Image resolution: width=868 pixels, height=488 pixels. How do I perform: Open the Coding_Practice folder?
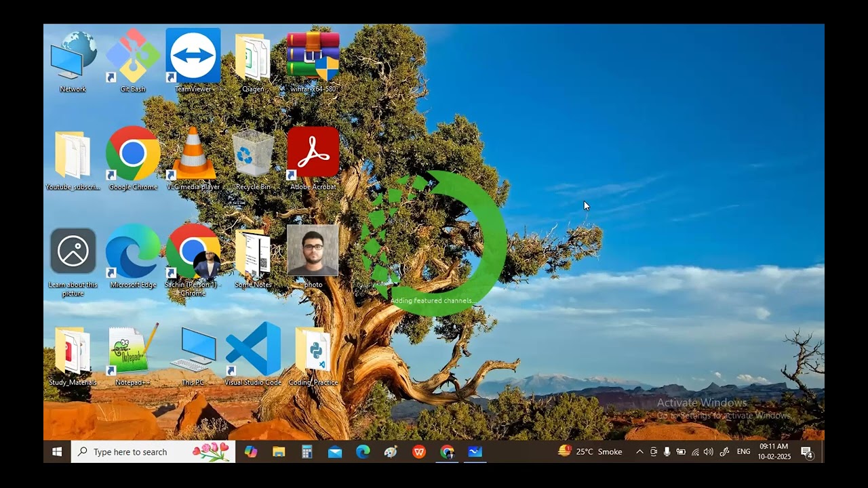point(313,357)
